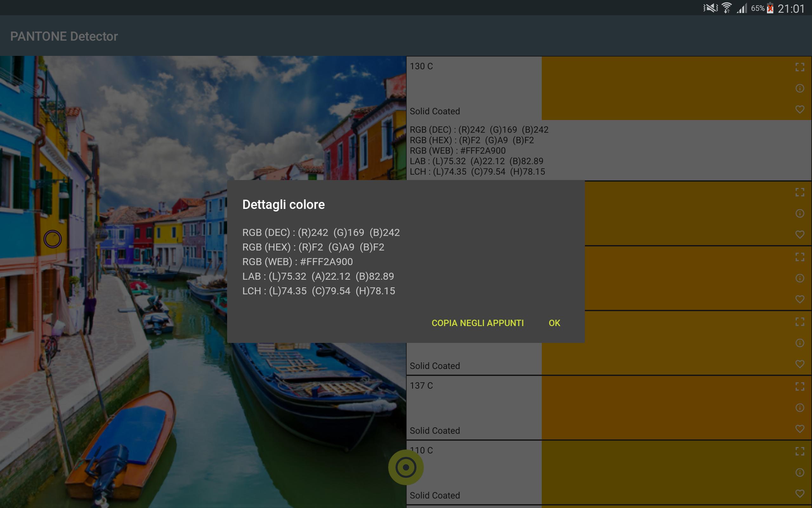The height and width of the screenshot is (508, 812).
Task: Tap the dialog's LCH value line
Action: [x=319, y=291]
